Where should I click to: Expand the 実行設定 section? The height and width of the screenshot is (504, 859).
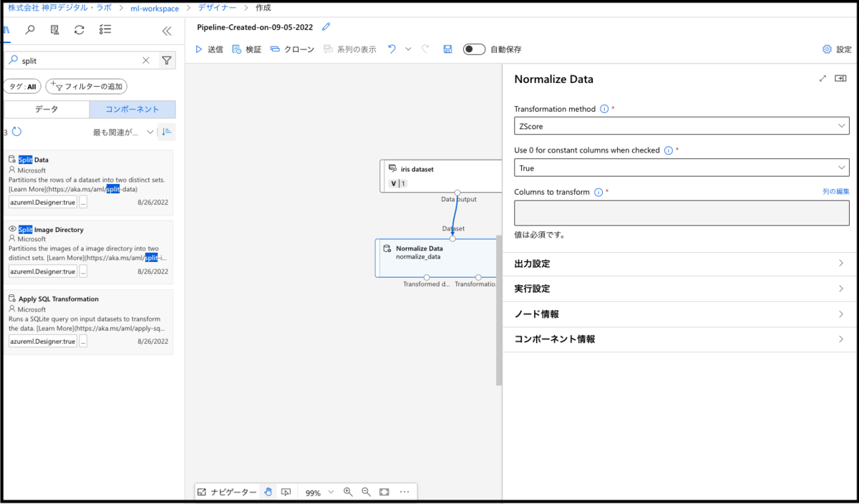[679, 289]
